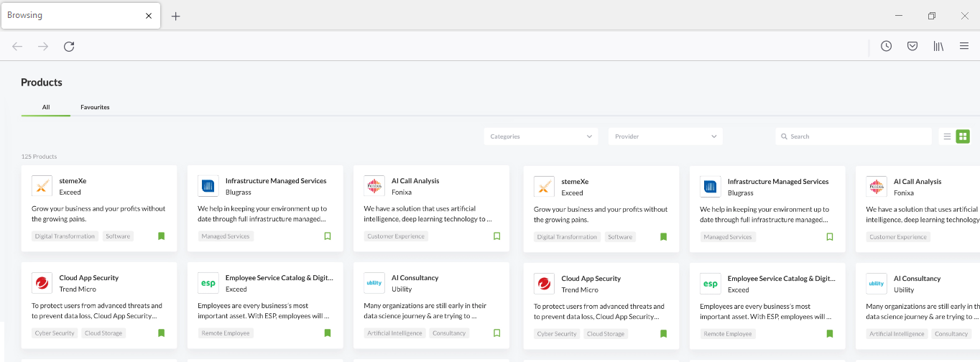Open the browser hamburger menu
This screenshot has width=980, height=362.
click(964, 46)
